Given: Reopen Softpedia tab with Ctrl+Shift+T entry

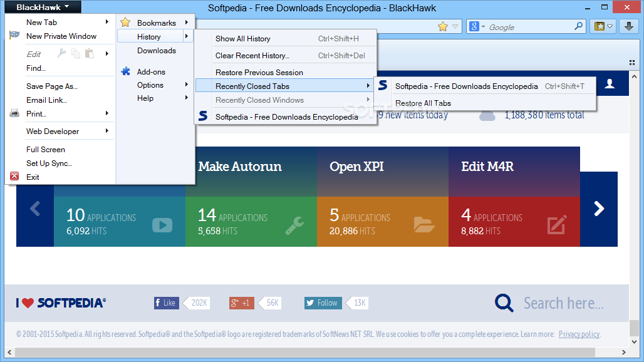Looking at the screenshot, I should click(x=485, y=86).
